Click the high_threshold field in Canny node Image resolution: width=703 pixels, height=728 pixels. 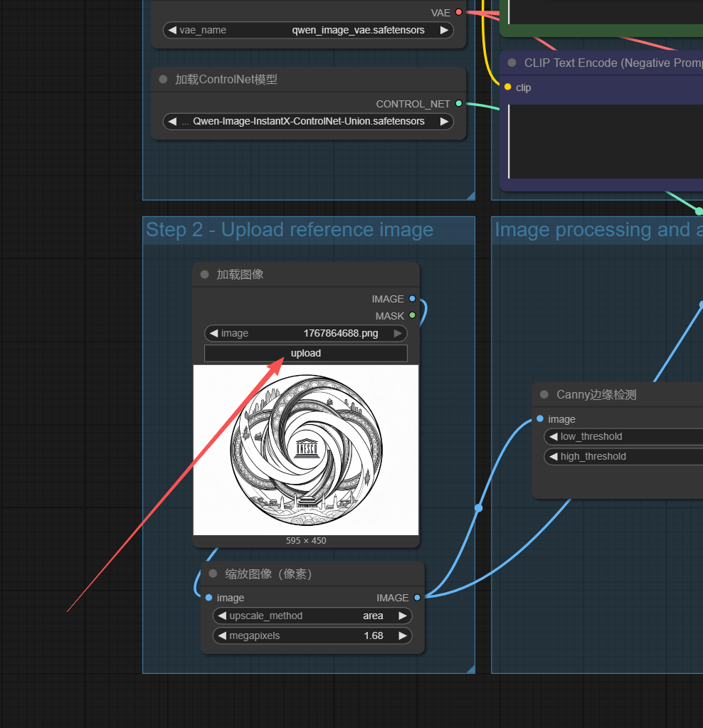point(623,457)
